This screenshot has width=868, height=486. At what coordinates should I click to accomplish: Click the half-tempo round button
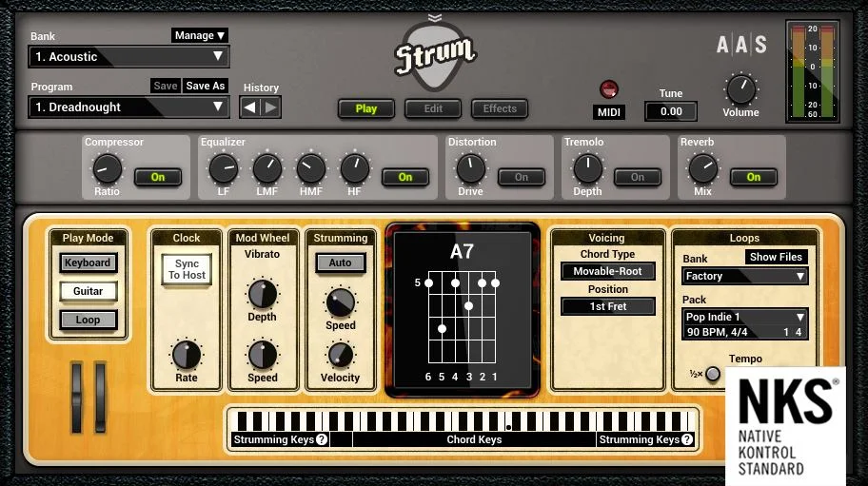tap(712, 374)
